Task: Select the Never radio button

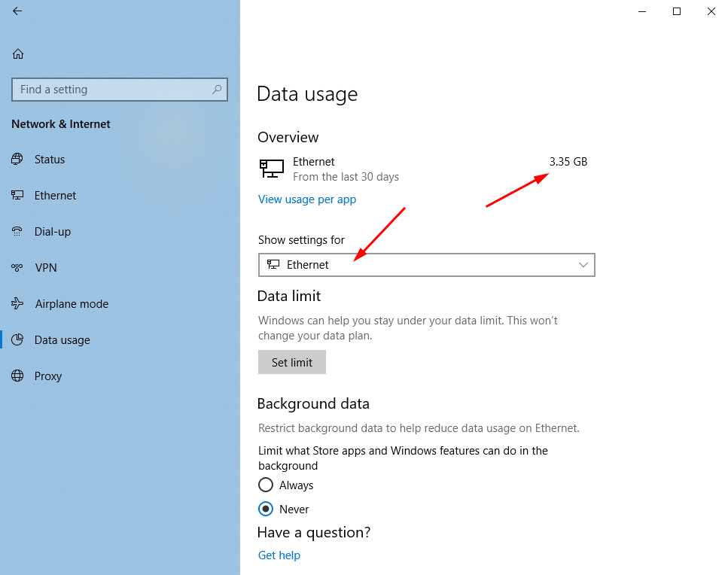Action: point(266,509)
